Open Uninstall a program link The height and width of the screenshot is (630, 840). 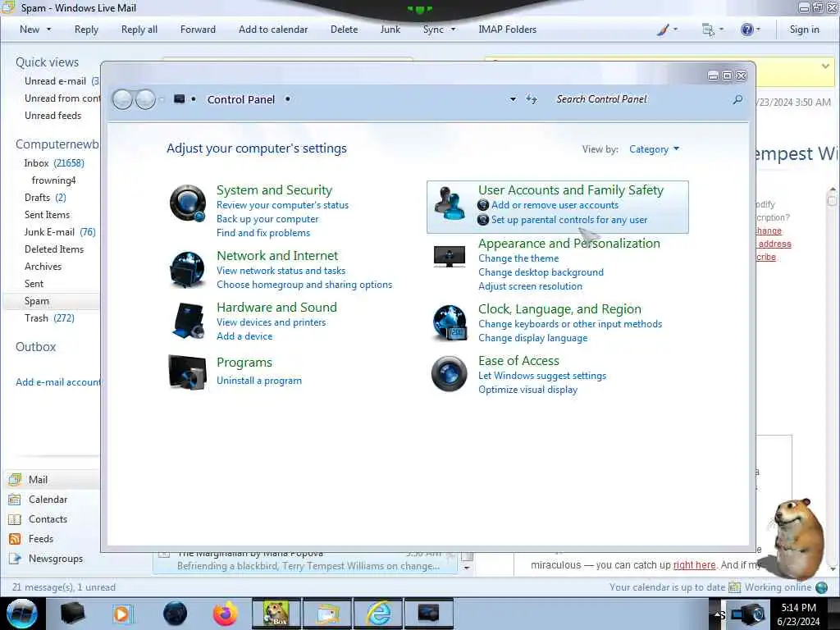[259, 381]
